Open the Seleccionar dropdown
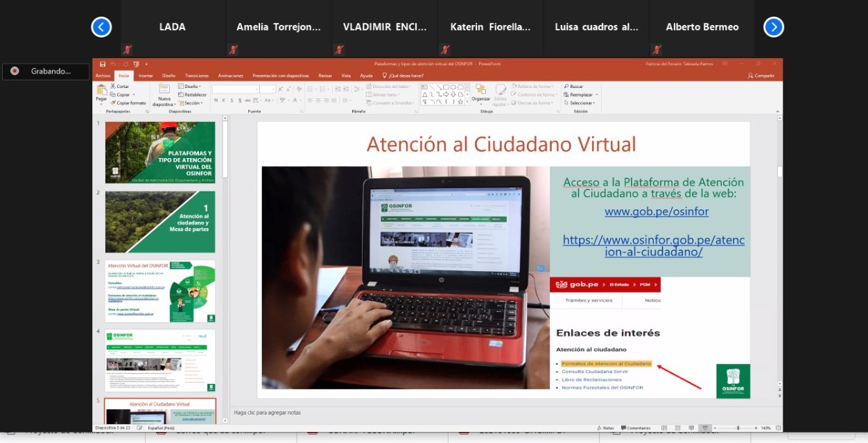This screenshot has width=868, height=443. click(x=580, y=103)
